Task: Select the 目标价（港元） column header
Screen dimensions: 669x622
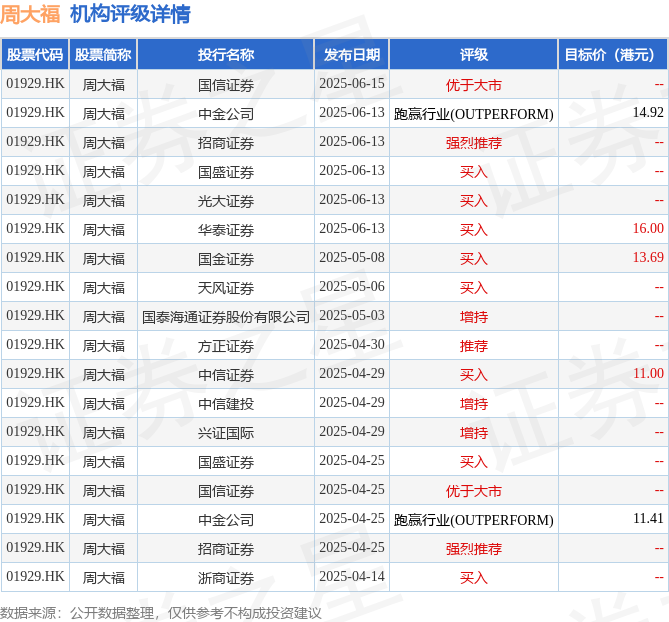Action: [x=613, y=55]
